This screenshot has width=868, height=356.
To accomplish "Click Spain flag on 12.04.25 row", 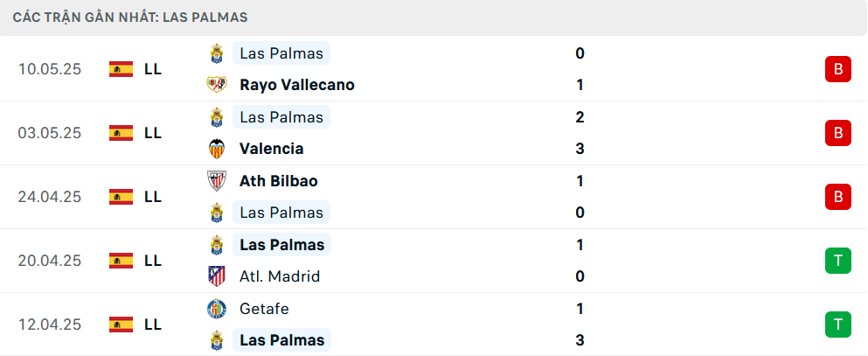I will coord(121,325).
